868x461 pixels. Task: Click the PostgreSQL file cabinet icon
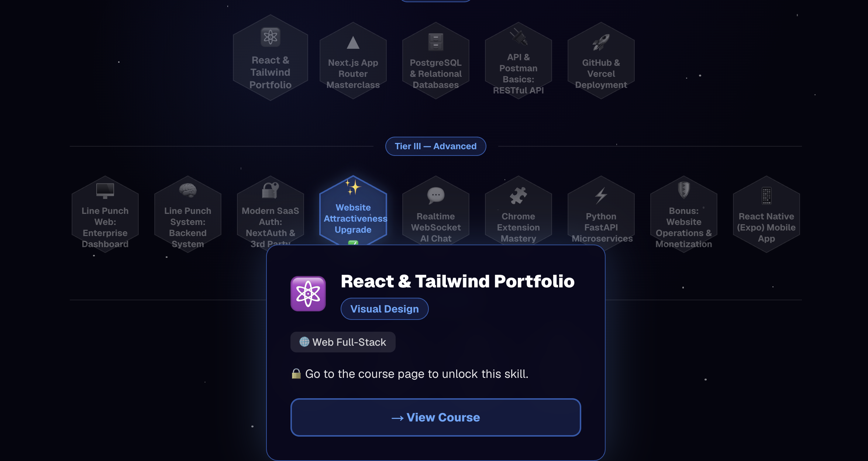[x=436, y=42]
